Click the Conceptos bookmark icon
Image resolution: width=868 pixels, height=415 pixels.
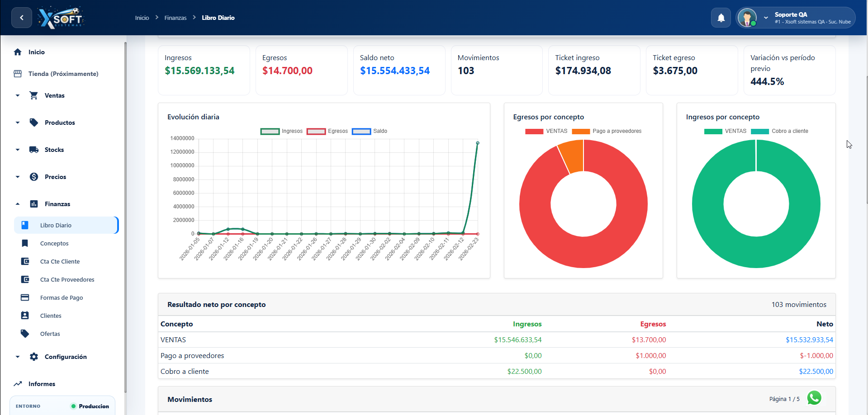pyautogui.click(x=25, y=243)
